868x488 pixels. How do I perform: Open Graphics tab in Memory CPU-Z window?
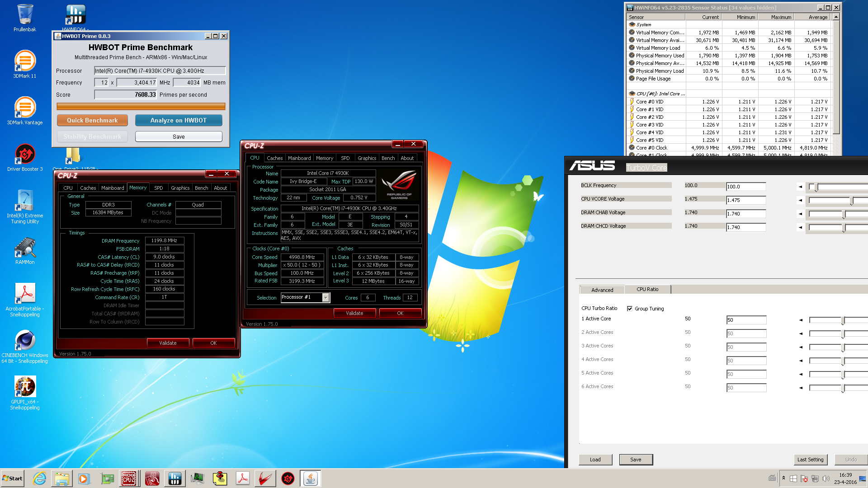pos(180,188)
